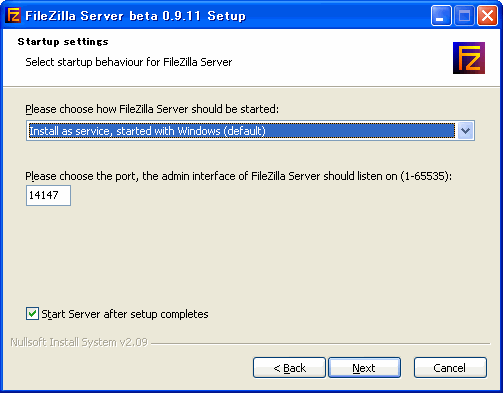503x393 pixels.
Task: Click the 'Select startup behaviour' subtitle text
Action: click(129, 62)
